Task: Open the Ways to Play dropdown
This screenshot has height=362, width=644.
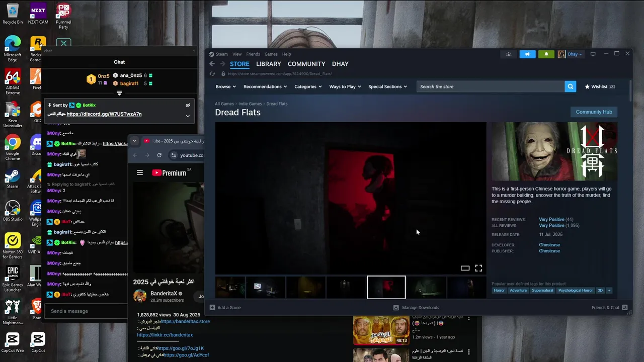Action: 345,86
